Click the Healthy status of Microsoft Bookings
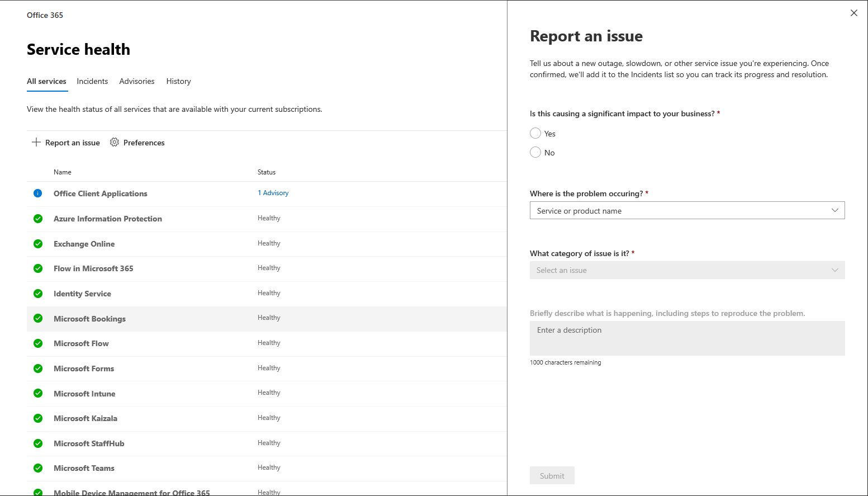The height and width of the screenshot is (496, 868). coord(269,318)
